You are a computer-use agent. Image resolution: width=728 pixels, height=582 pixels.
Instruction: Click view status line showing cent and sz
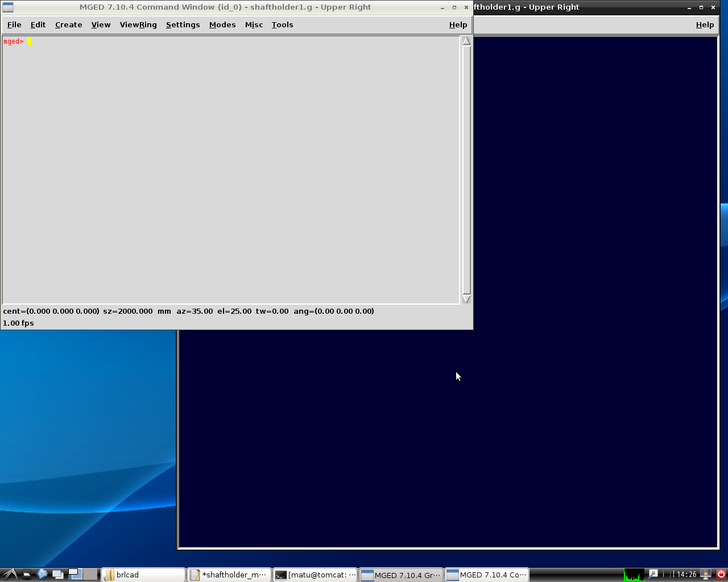click(188, 311)
